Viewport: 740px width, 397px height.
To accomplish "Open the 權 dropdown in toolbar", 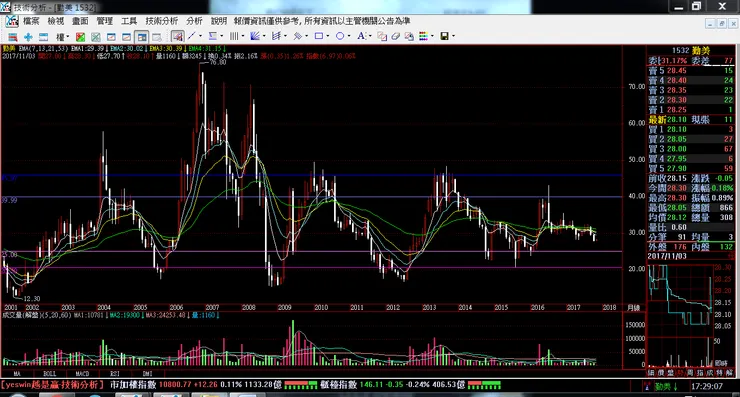I will [x=63, y=37].
